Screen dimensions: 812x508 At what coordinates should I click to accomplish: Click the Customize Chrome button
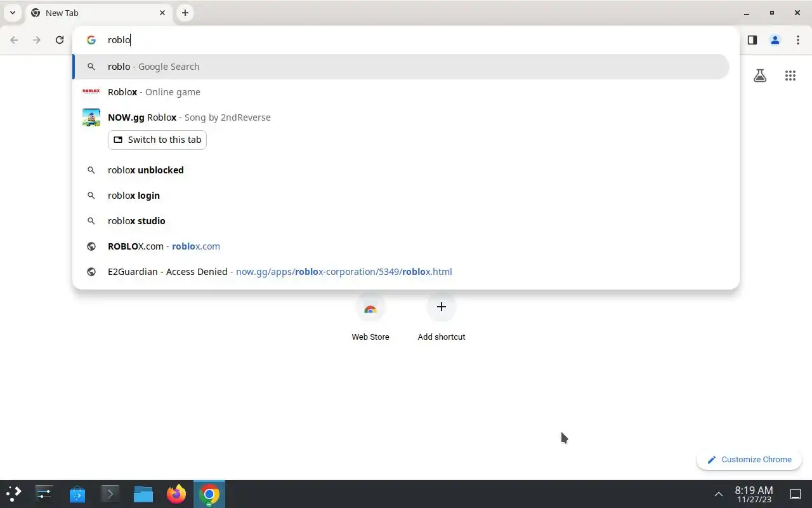click(x=749, y=460)
